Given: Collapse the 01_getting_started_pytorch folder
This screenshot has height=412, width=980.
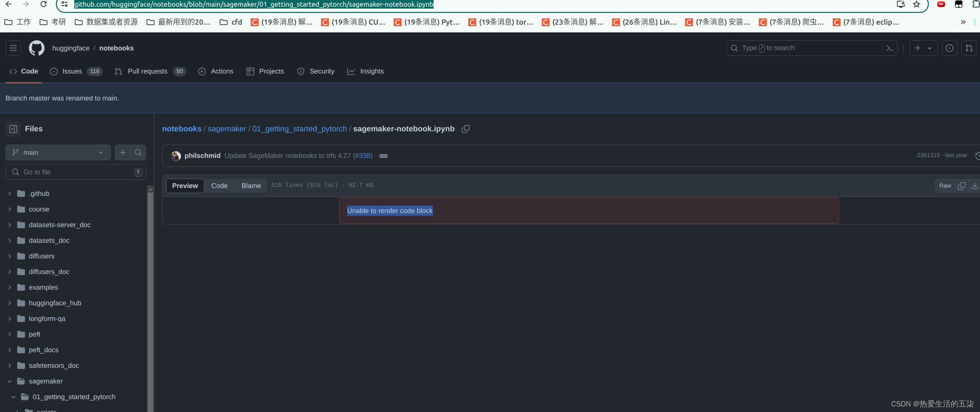Looking at the screenshot, I should [14, 397].
